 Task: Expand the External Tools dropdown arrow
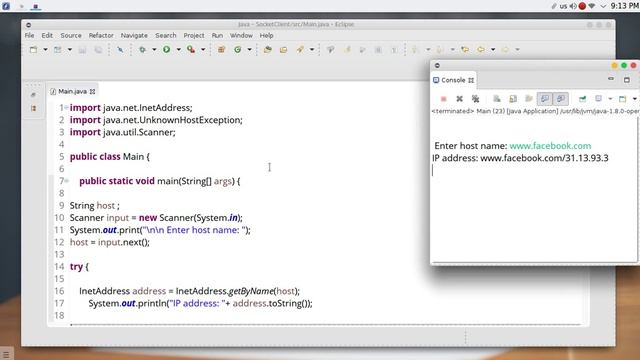(x=203, y=50)
